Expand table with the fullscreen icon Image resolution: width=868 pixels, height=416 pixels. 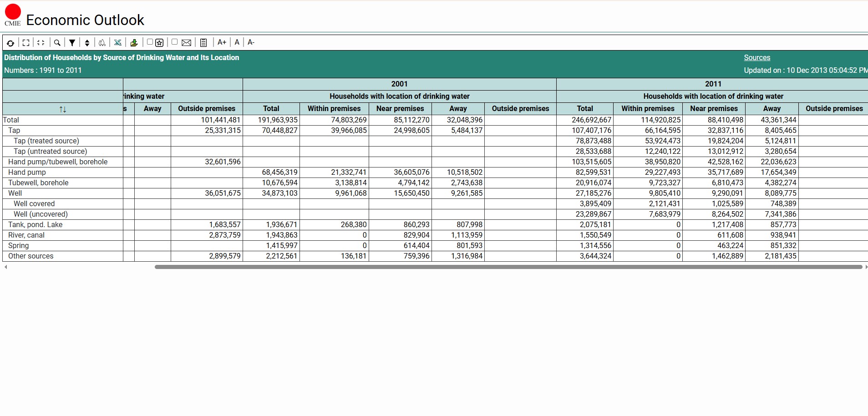26,43
